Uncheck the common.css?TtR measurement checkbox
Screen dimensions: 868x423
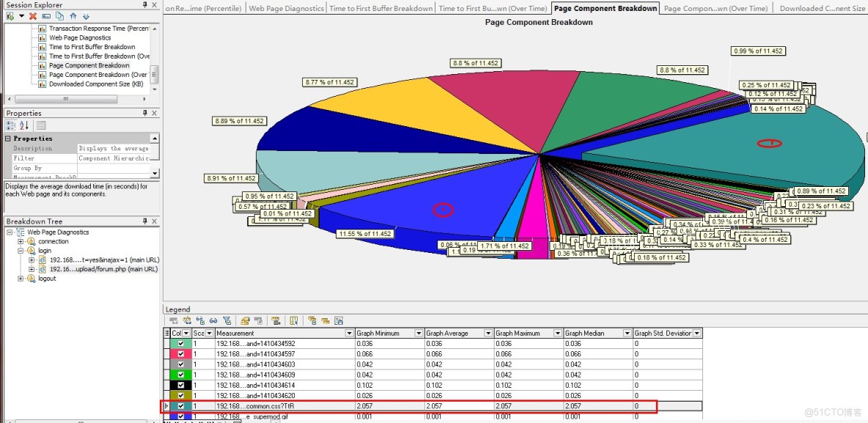point(181,405)
